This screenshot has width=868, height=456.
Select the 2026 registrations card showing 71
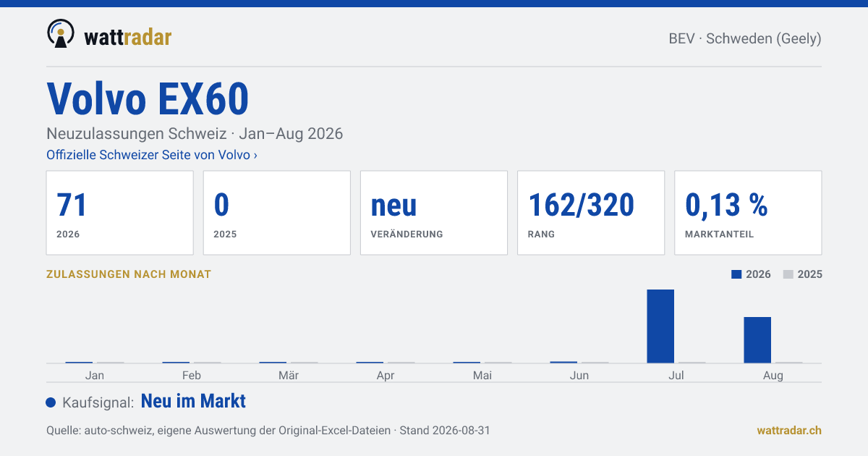[120, 213]
